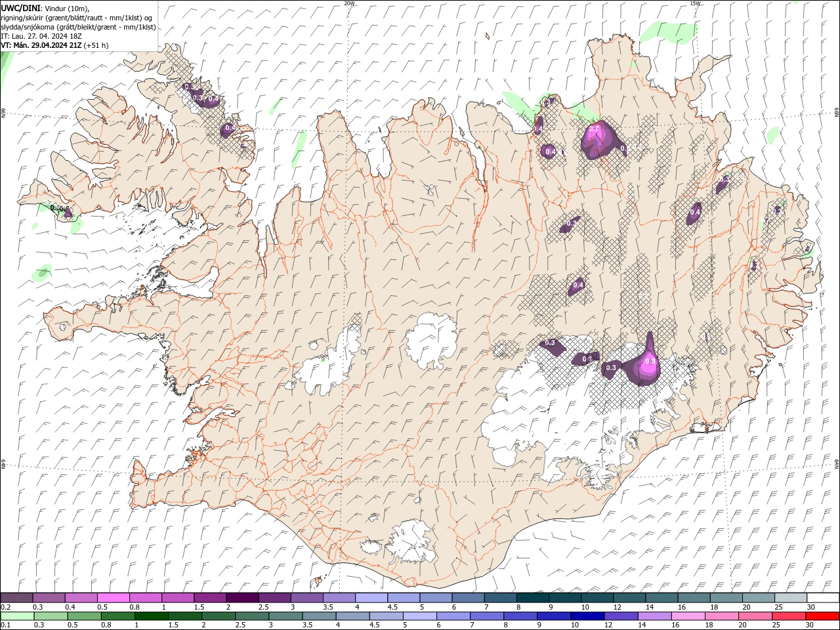Click the top legend row swatch labeled 20

pos(758,598)
